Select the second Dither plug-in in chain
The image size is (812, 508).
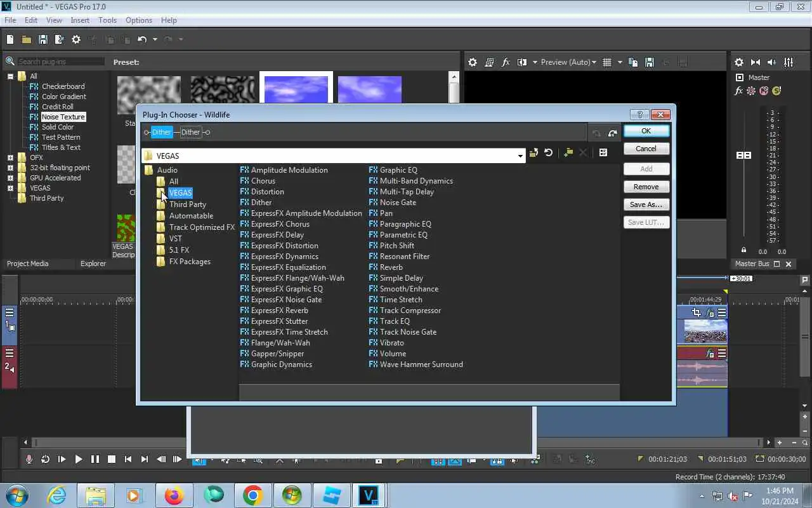click(x=190, y=132)
